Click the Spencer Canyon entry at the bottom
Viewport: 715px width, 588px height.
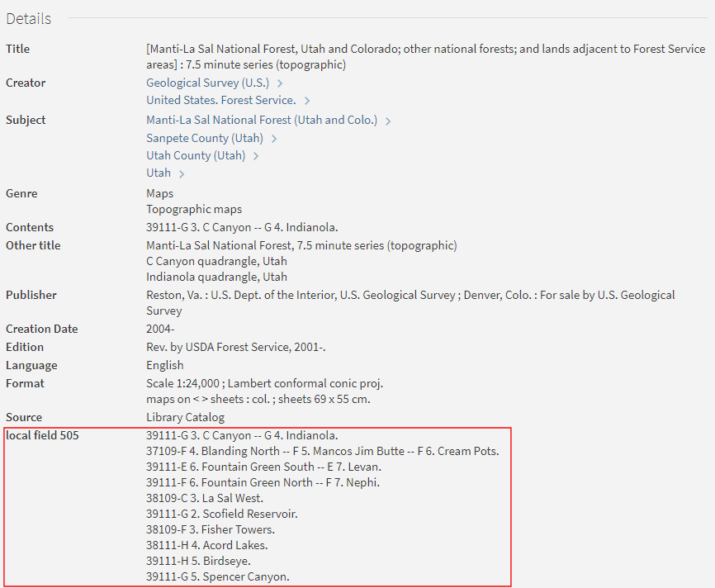[x=217, y=576]
